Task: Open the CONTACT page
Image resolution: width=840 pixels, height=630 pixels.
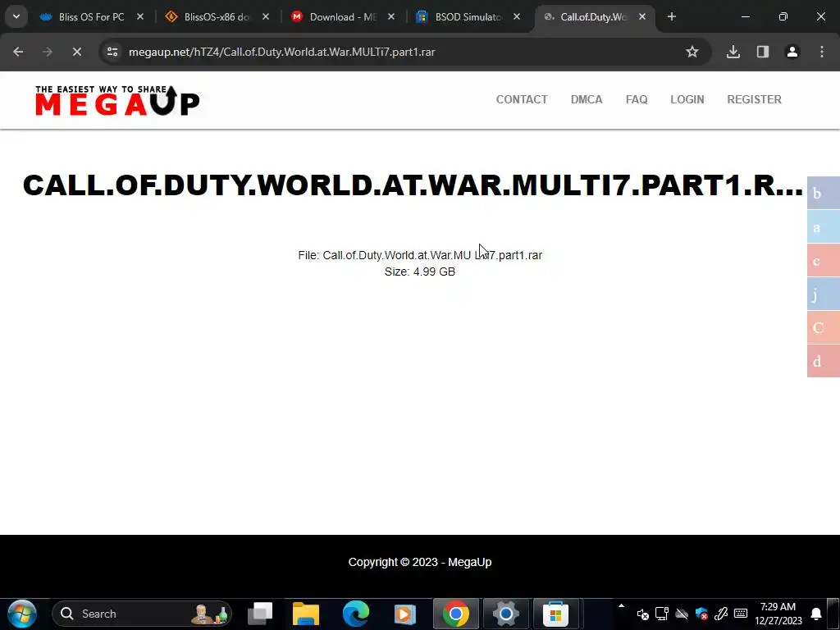Action: [x=522, y=99]
